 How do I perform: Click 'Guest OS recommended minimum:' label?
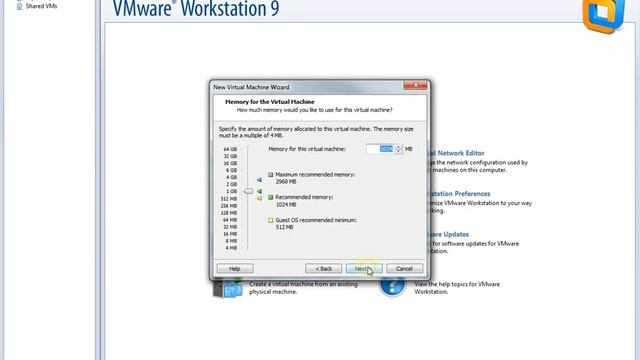(x=316, y=220)
